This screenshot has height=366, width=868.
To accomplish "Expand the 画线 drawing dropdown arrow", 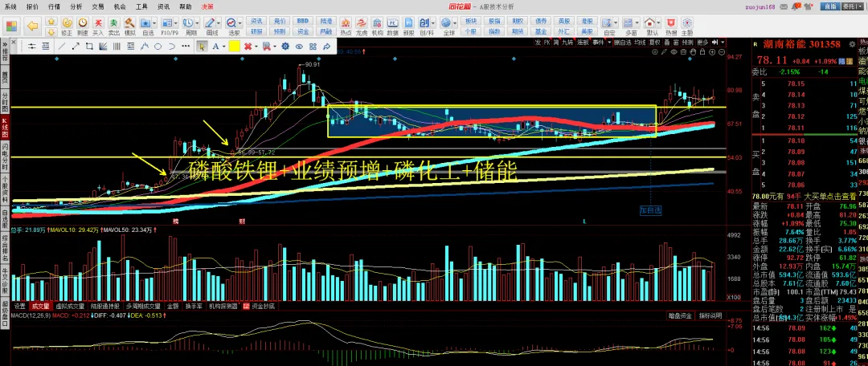I will pos(218,23).
